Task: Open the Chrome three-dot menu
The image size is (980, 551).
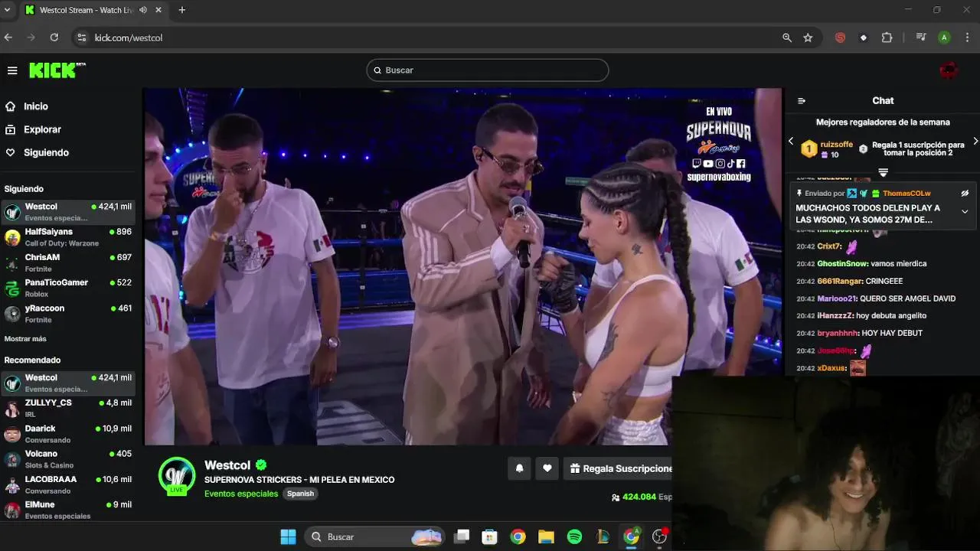Action: pyautogui.click(x=968, y=37)
